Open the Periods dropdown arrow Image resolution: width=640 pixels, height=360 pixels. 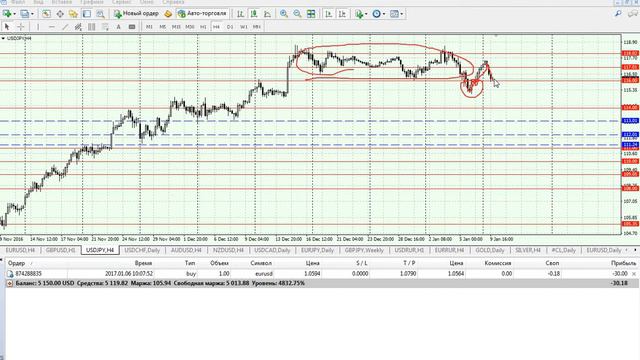tap(384, 14)
